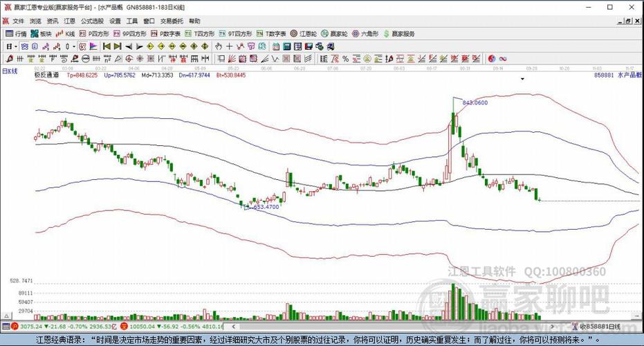Open the 9T四方形 tool
Viewport: 644px width, 346px height.
[235, 34]
